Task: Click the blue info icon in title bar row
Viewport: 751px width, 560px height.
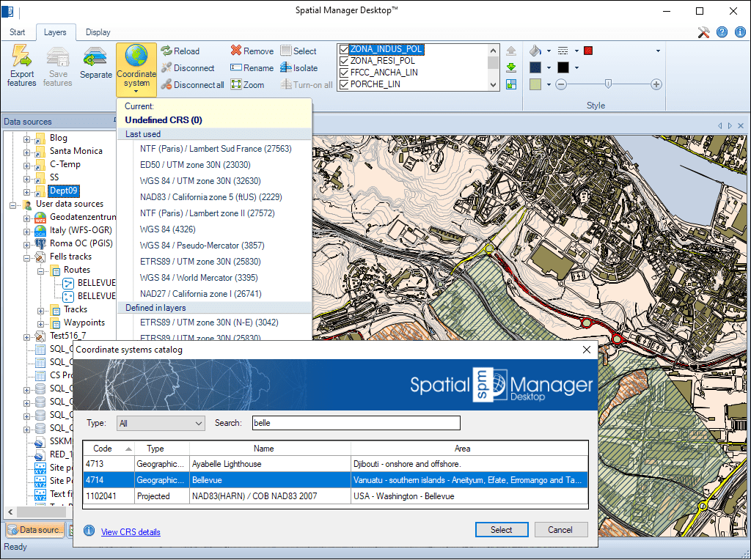Action: tap(740, 32)
